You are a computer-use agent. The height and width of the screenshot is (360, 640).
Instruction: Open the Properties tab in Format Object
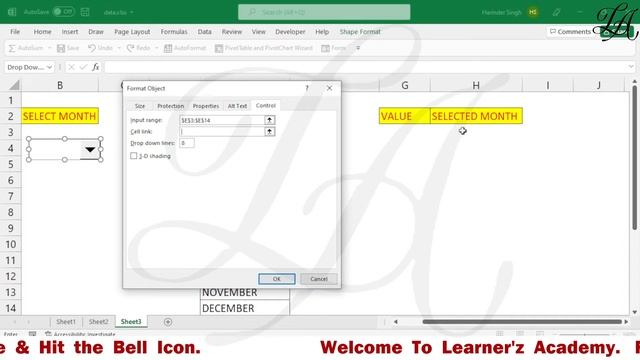[206, 106]
